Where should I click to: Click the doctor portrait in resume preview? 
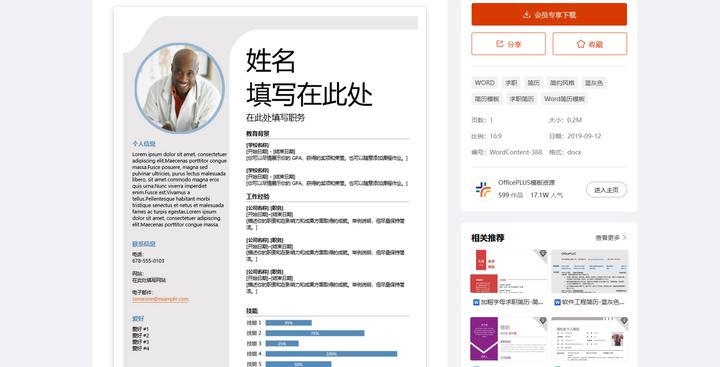pyautogui.click(x=180, y=89)
